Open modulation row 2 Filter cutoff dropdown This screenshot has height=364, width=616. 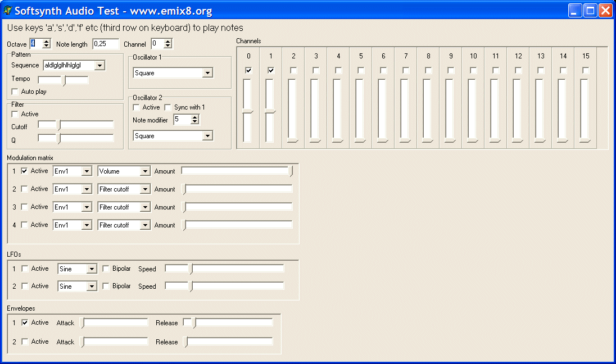click(146, 189)
